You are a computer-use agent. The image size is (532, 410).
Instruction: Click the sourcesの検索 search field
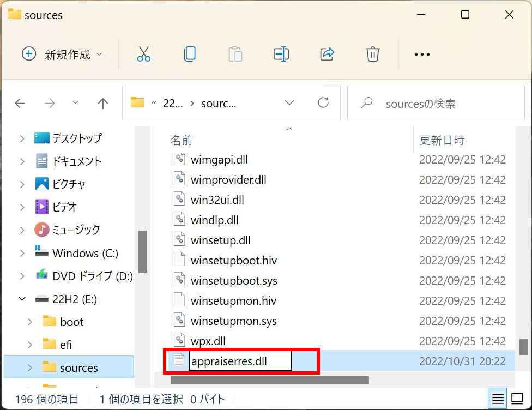coord(436,103)
